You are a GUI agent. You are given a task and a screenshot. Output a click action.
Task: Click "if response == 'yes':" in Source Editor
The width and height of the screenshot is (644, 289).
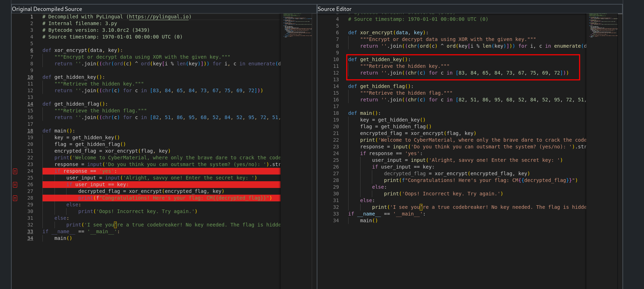(391, 153)
